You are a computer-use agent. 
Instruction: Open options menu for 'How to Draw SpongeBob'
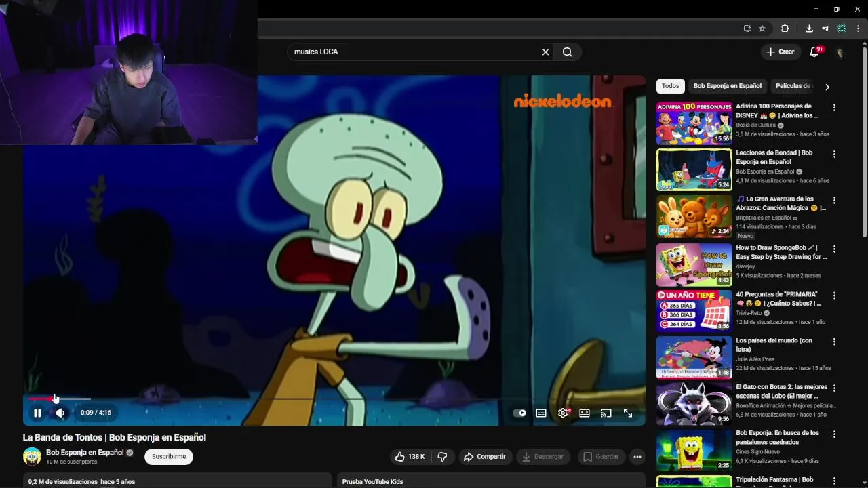(x=834, y=249)
